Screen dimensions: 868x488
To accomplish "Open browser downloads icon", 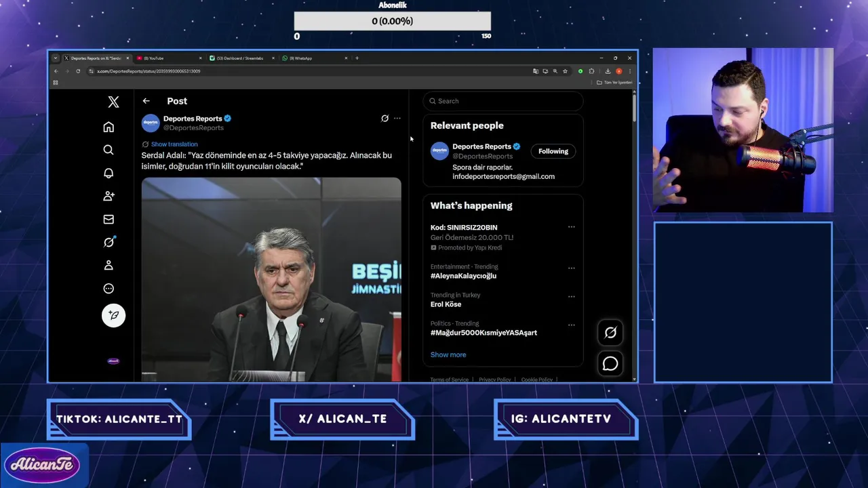I will (x=608, y=71).
